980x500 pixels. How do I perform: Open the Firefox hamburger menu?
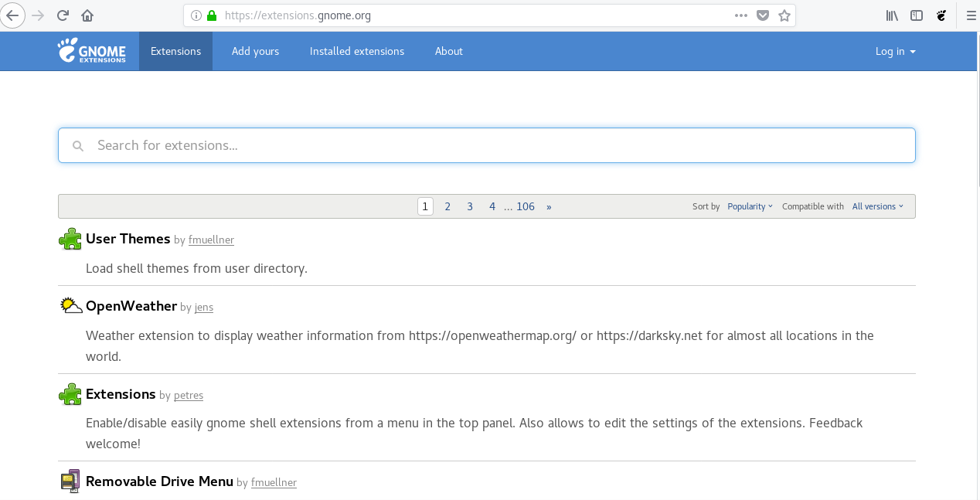(971, 15)
